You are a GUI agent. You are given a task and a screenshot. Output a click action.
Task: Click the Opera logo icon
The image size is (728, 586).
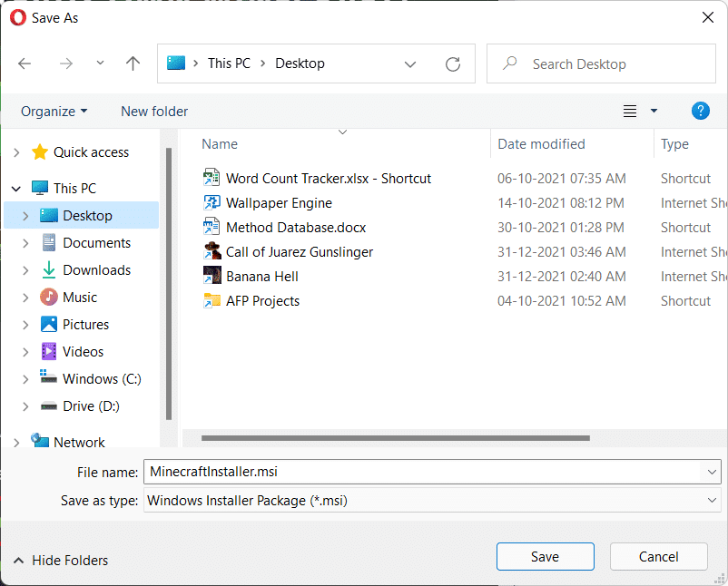pos(17,17)
